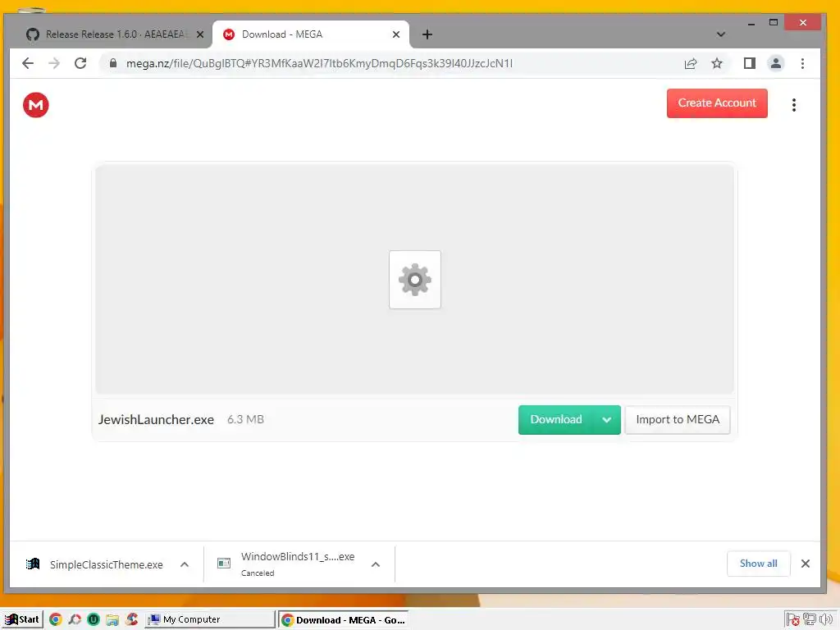840x630 pixels.
Task: Click the padlock site info icon
Action: click(x=113, y=63)
